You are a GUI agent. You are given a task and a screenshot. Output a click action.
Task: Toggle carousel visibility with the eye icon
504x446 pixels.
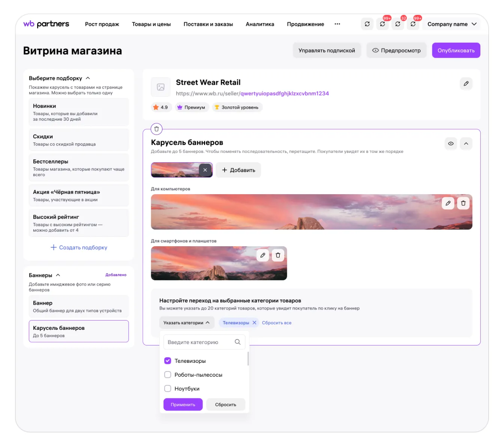click(x=451, y=144)
